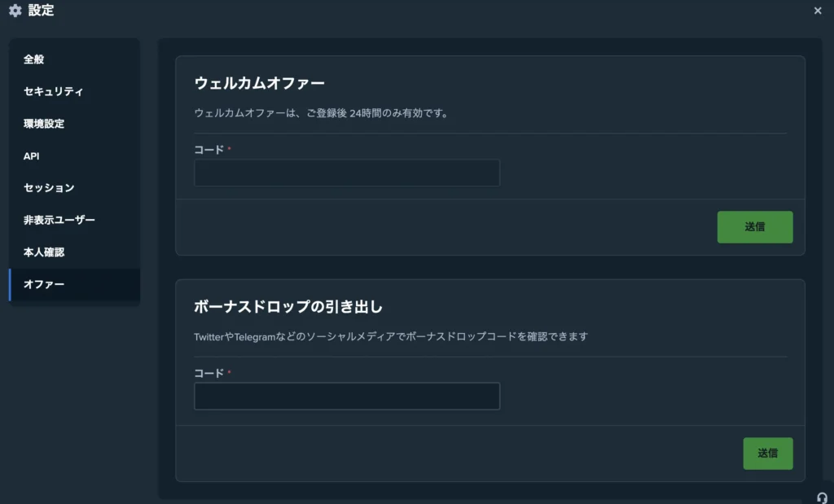
Task: Click the settings gear icon in the header
Action: 15,11
